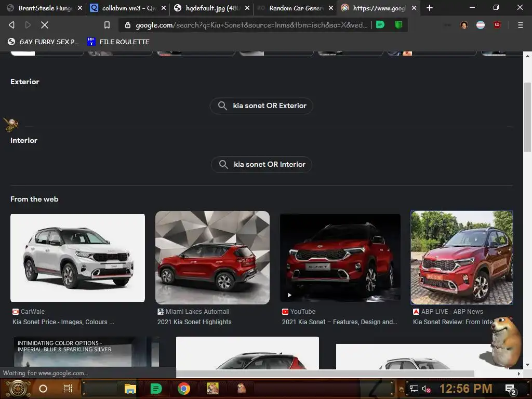Open the FILE ROULETTE bookmark
Viewport: 532px width, 399px height.
[x=118, y=42]
